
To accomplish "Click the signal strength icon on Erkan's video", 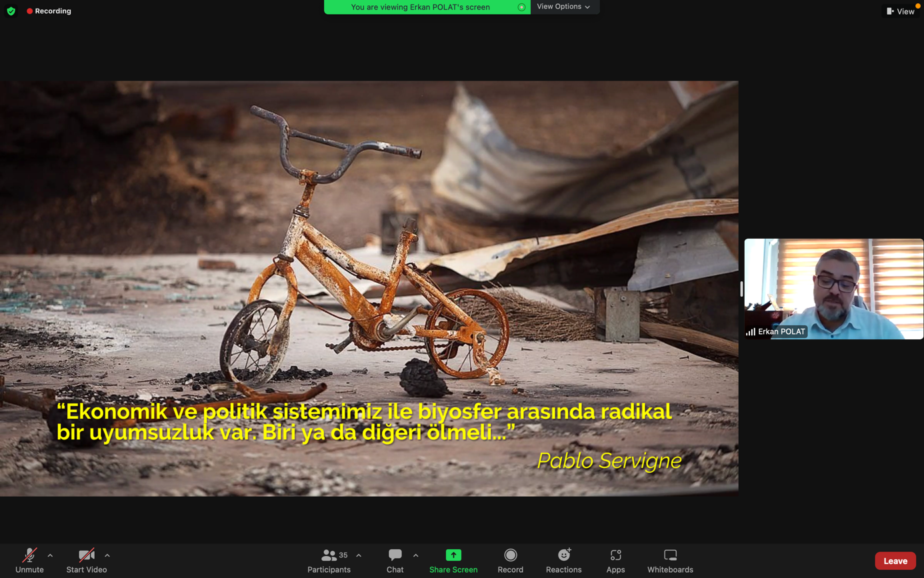I will pos(751,331).
